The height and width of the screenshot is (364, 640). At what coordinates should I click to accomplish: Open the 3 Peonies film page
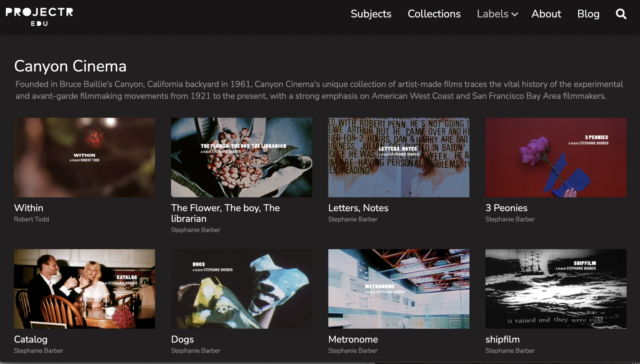(506, 208)
